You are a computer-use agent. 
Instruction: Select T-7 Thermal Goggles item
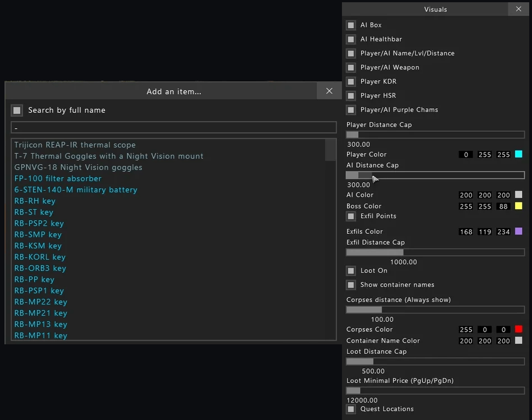pyautogui.click(x=109, y=156)
